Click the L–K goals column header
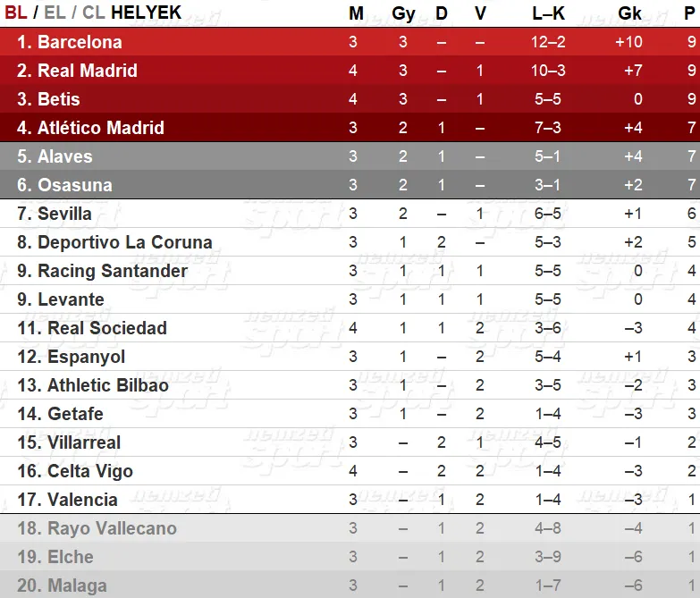700x598 pixels. tap(548, 13)
